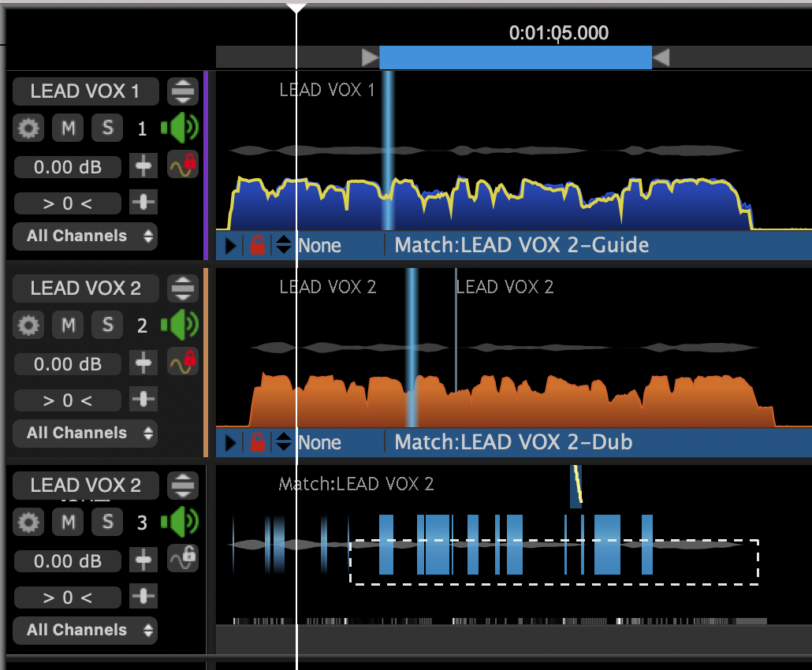Open All Channels dropdown on track 3
This screenshot has width=812, height=670.
(x=84, y=630)
